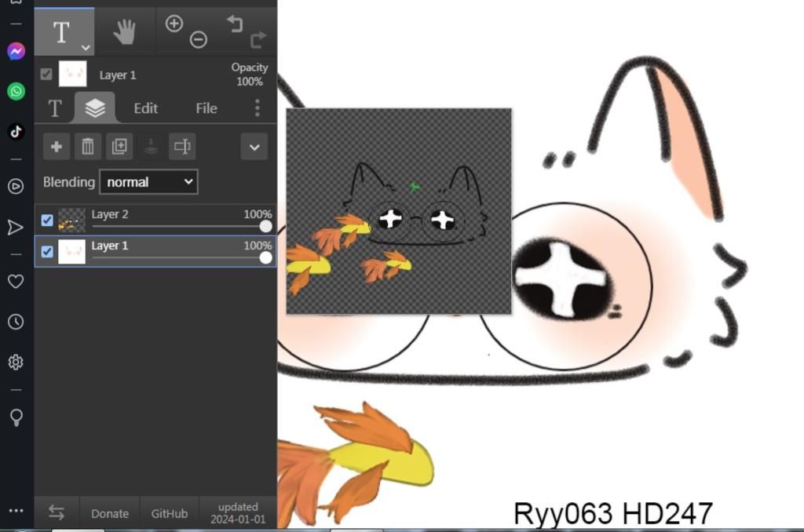804x532 pixels.
Task: Expand the layer tools chevron dropdown
Action: 254,147
